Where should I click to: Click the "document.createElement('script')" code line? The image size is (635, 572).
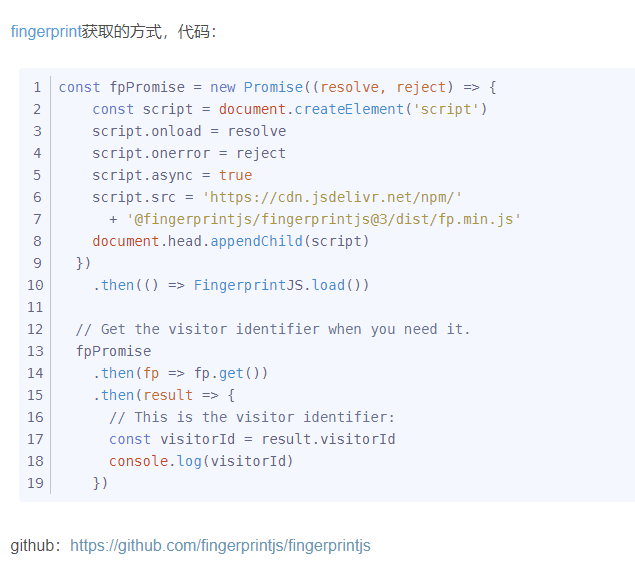point(289,109)
